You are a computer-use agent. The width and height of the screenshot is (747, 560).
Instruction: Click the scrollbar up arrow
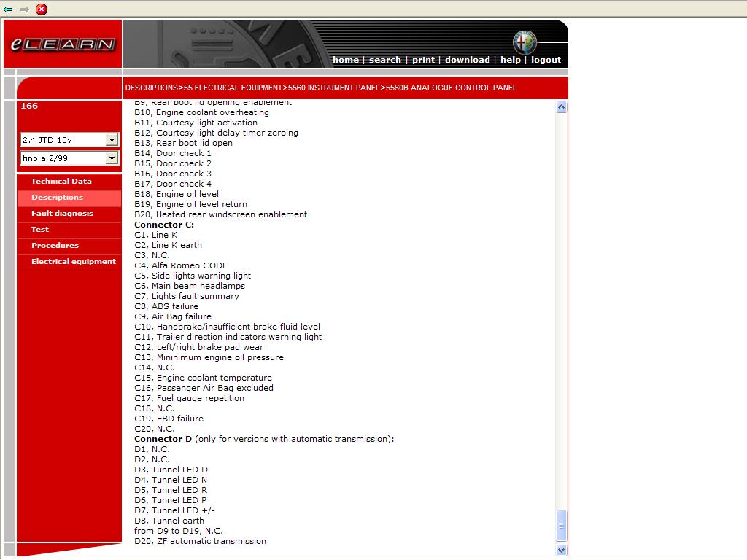(x=561, y=107)
